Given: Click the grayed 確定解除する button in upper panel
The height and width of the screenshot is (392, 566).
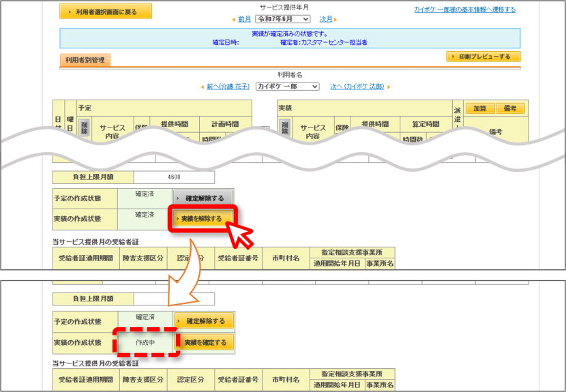Looking at the screenshot, I should pos(203,198).
